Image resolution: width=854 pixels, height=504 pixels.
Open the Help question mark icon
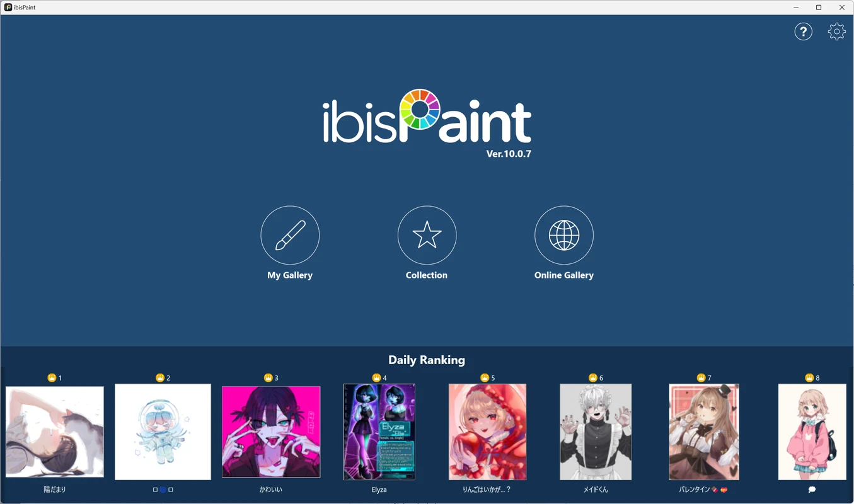point(803,31)
